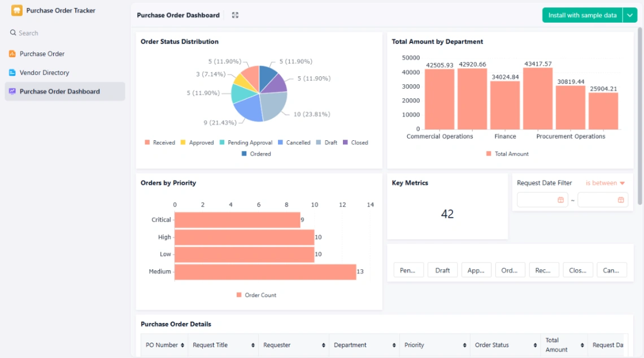Click the 10 (23.81%) Draft pie slice
This screenshot has height=358, width=644.
(273, 106)
